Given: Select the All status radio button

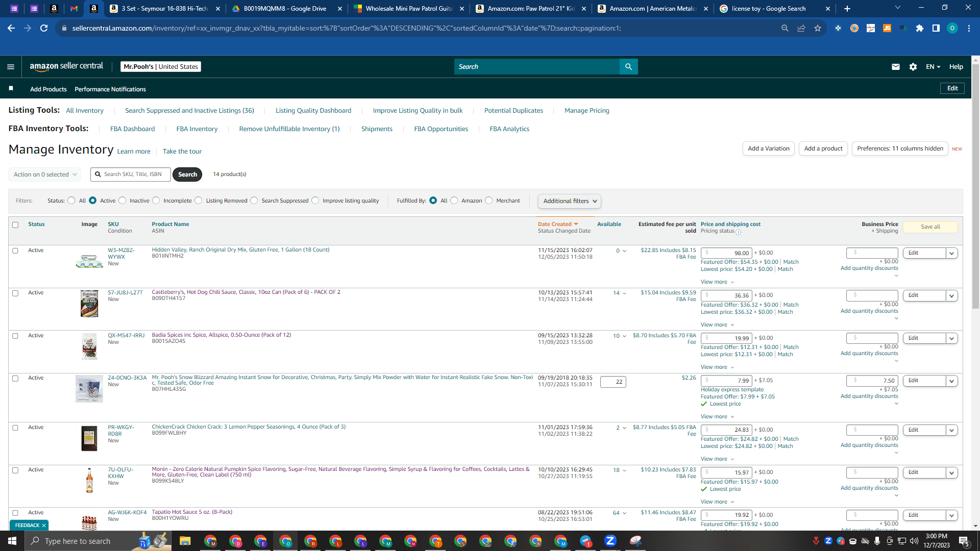Looking at the screenshot, I should click(x=71, y=201).
